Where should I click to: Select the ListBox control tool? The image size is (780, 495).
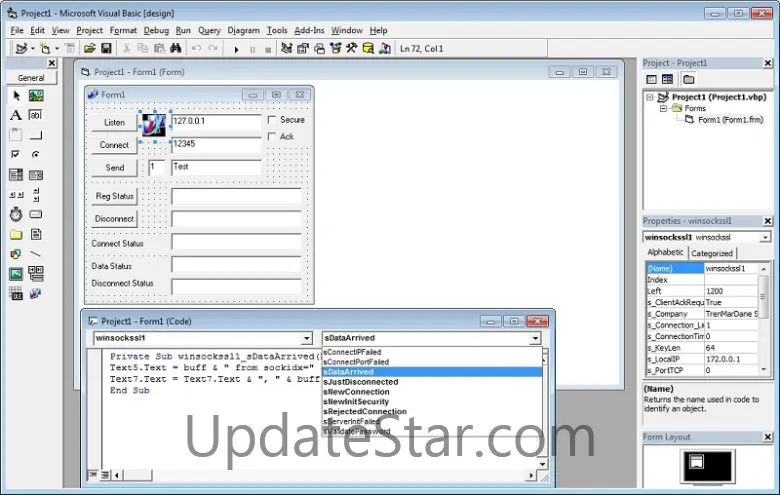point(36,175)
